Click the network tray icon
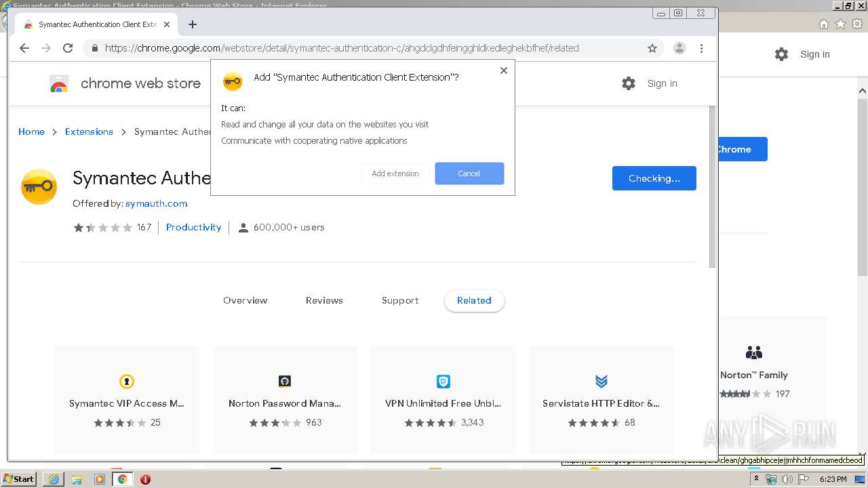868x488 pixels. pos(771,479)
